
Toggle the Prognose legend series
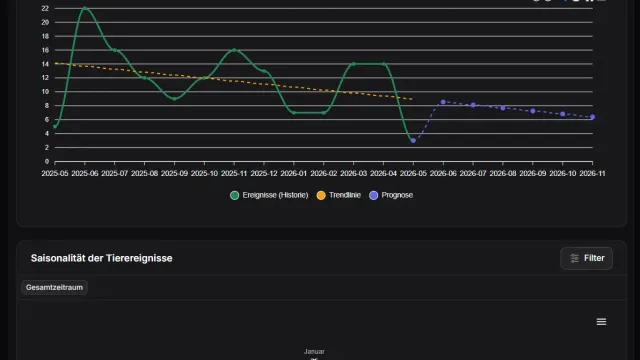tap(391, 195)
